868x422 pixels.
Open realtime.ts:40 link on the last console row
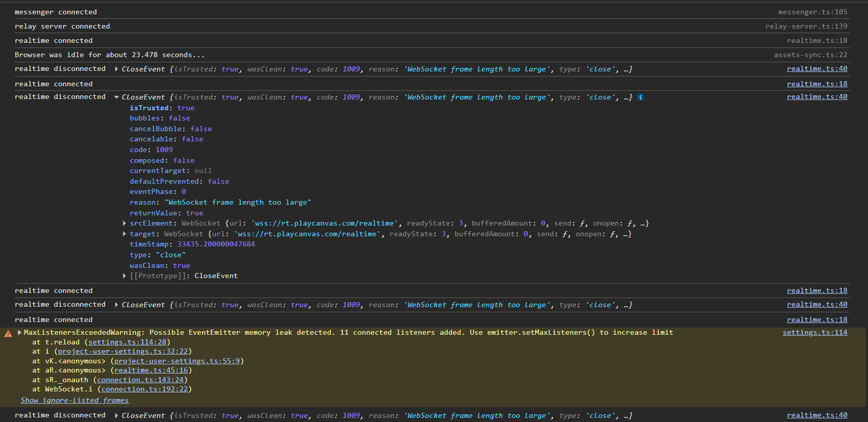click(817, 415)
